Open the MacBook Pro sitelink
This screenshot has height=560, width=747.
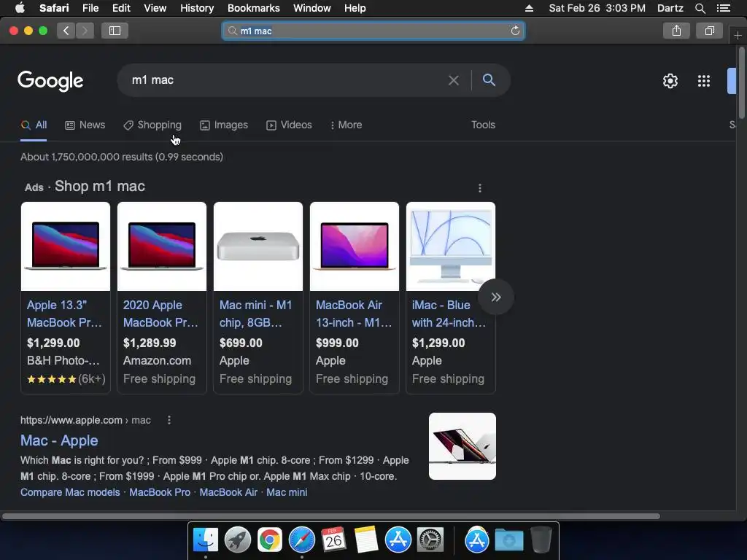[160, 492]
